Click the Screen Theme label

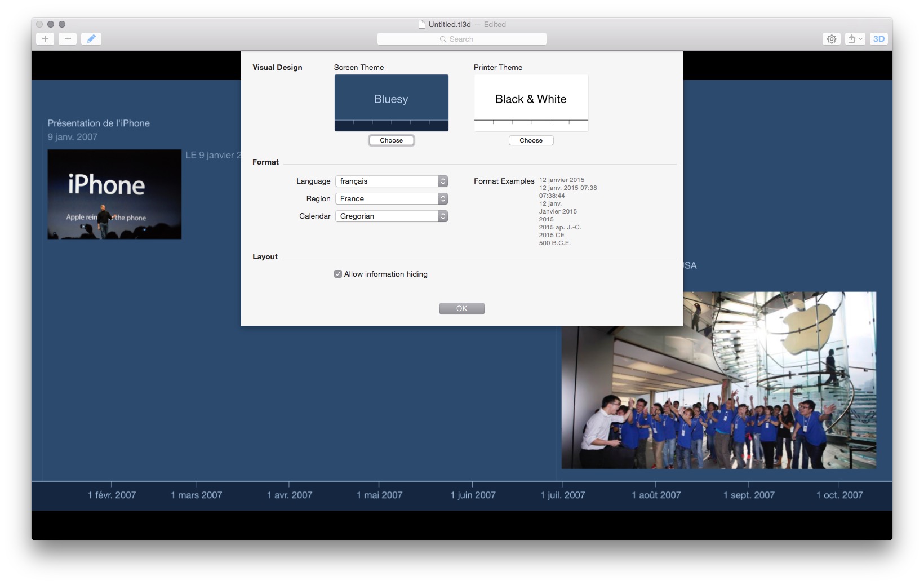click(359, 67)
